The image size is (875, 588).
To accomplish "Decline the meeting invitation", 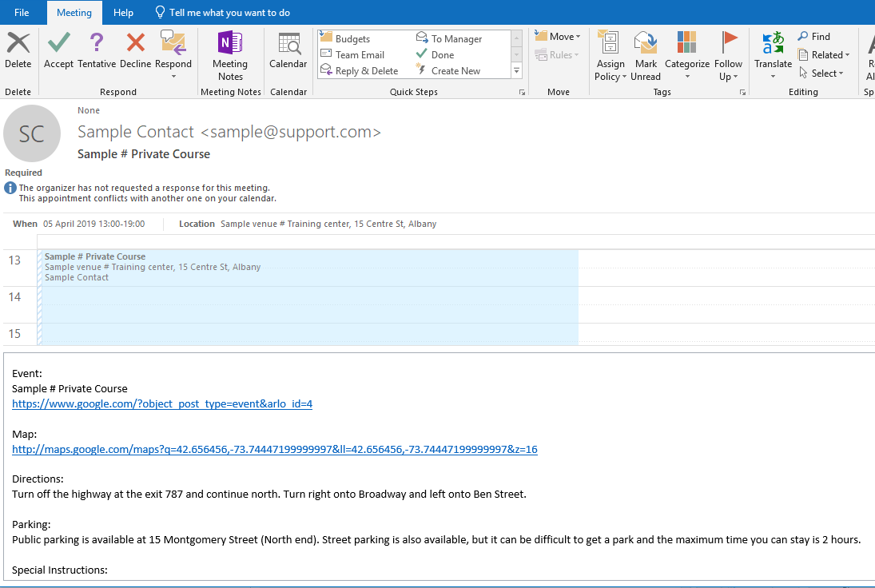I will coord(136,50).
